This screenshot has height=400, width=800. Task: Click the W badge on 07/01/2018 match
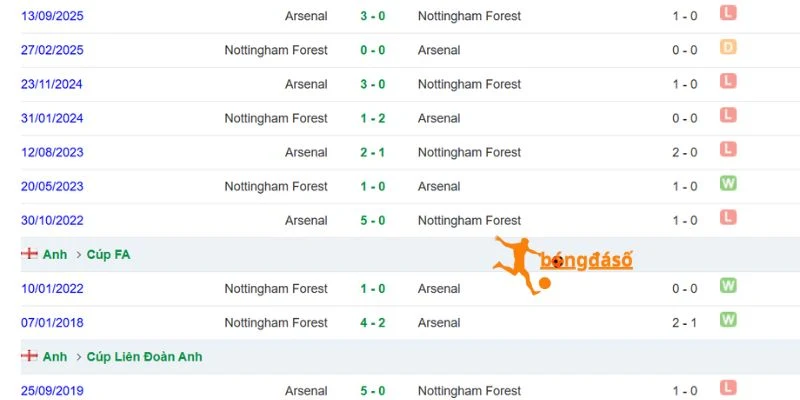(x=728, y=319)
